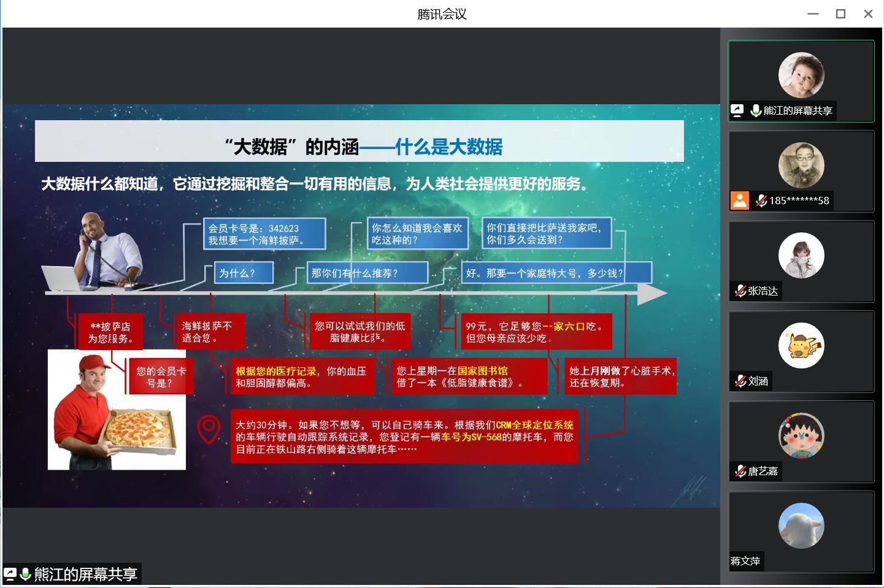This screenshot has width=884, height=588.
Task: Click the 蒋文萍 name label
Action: pyautogui.click(x=745, y=561)
